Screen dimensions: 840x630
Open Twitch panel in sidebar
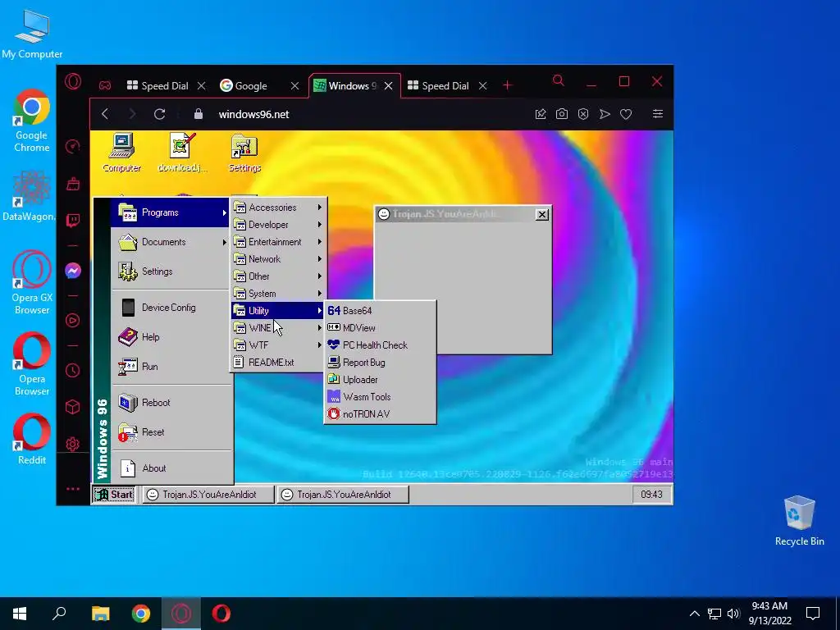pos(73,220)
